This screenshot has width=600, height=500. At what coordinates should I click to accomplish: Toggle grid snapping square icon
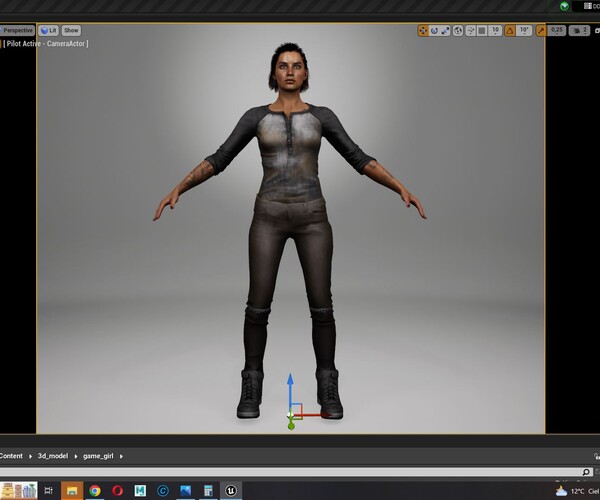(x=482, y=31)
